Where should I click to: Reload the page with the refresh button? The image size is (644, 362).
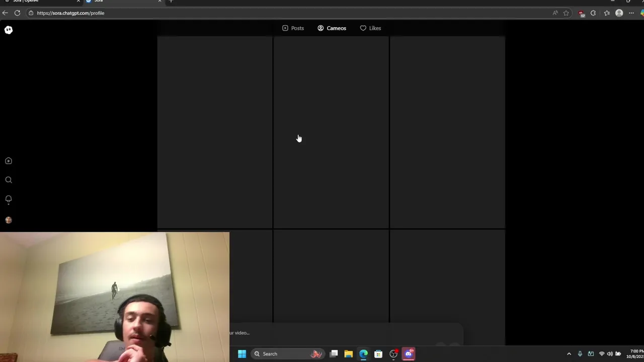point(17,13)
